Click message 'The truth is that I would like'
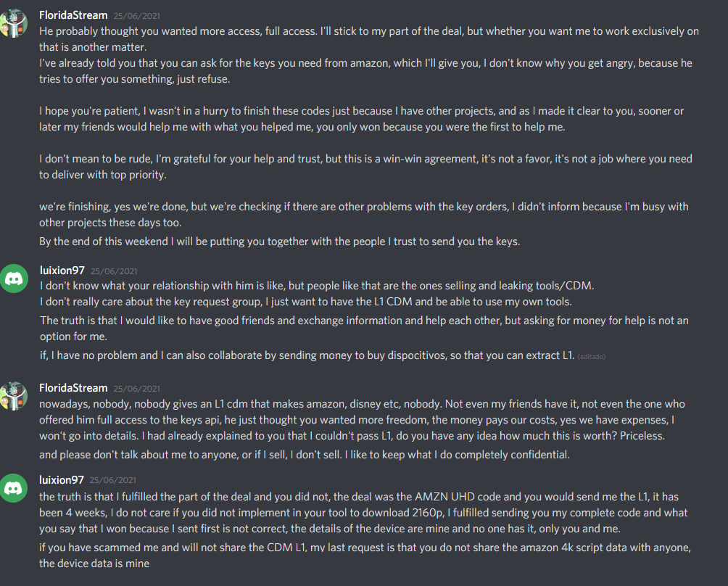This screenshot has width=728, height=586. coord(364,329)
